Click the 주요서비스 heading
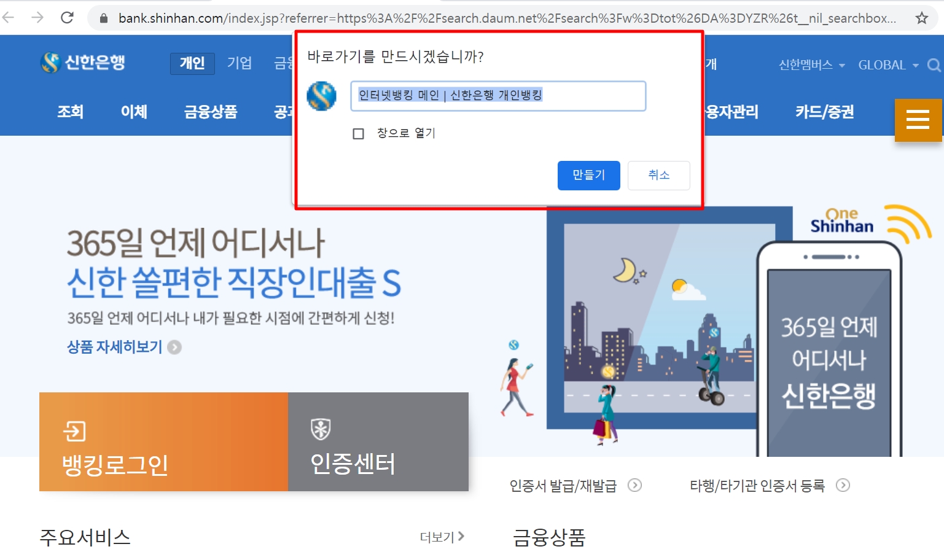The width and height of the screenshot is (944, 560). [x=85, y=537]
